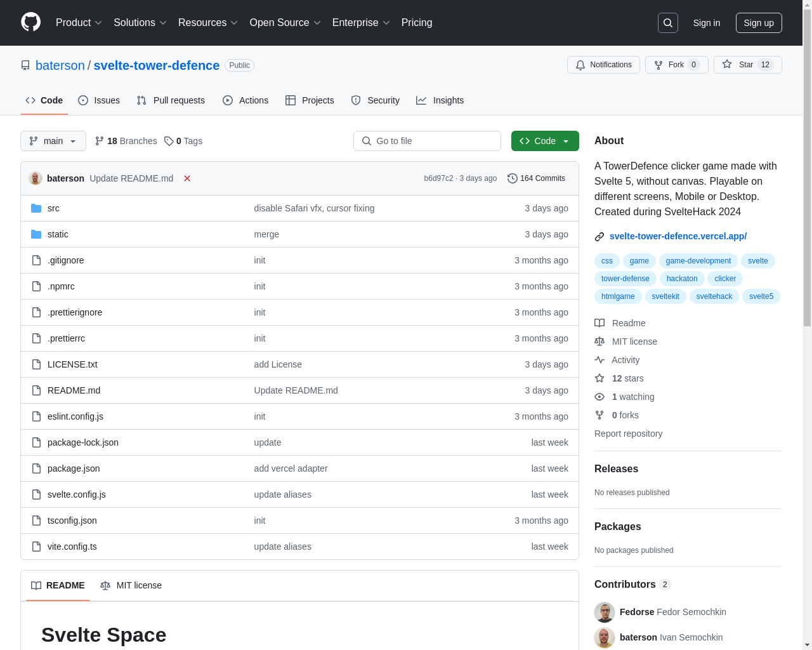Open the README.md file
Image resolution: width=812 pixels, height=650 pixels.
[74, 390]
